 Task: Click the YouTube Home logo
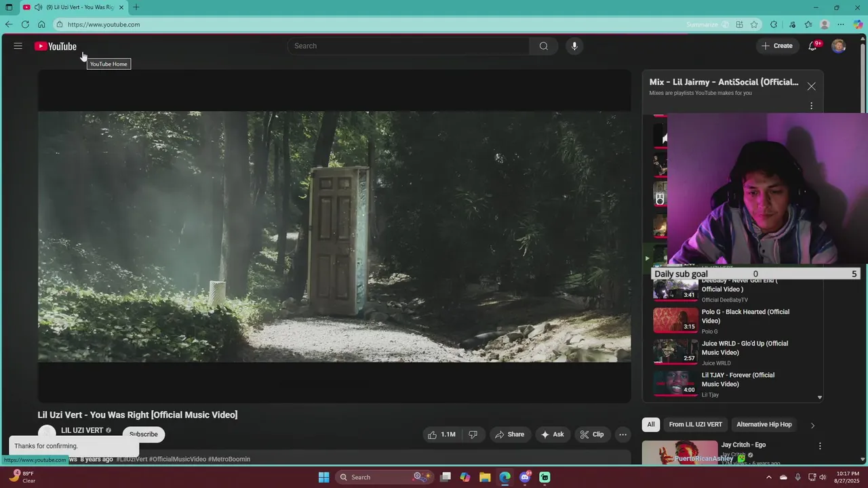[x=56, y=46]
